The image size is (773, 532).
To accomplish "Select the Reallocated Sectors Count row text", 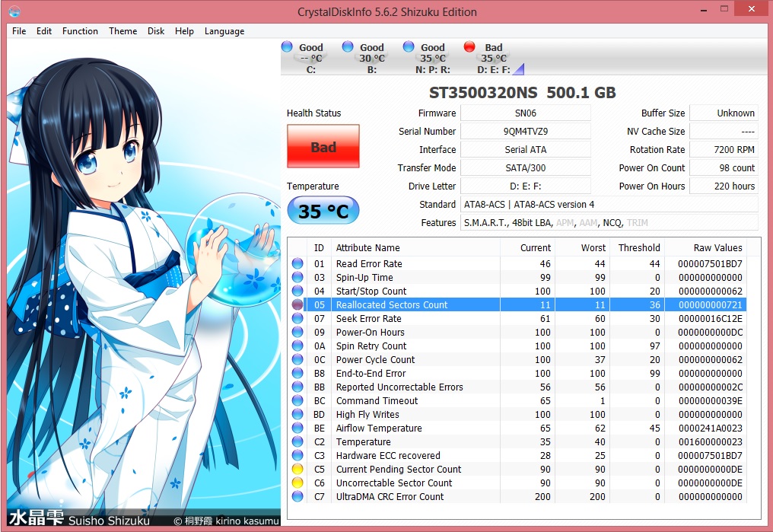I will [391, 304].
